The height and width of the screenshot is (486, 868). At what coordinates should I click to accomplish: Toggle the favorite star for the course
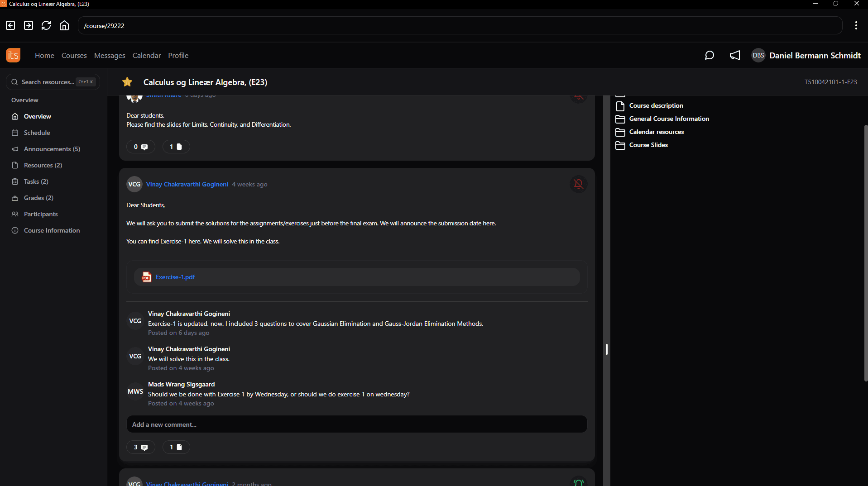[127, 82]
